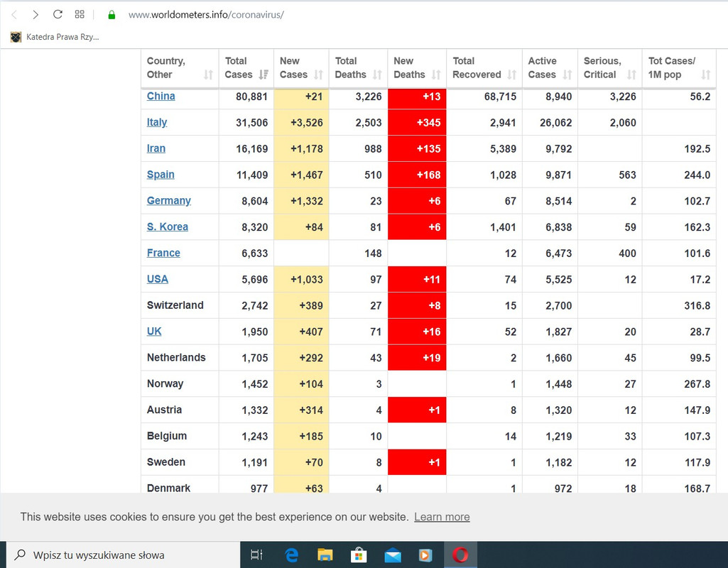728x568 pixels.
Task: Open the Iran country link
Action: click(156, 148)
